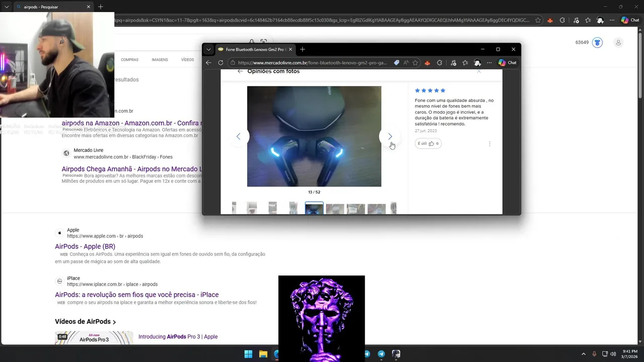Image resolution: width=644 pixels, height=362 pixels.
Task: Activate Read aloud in the Mercado Livre window
Action: 406,63
